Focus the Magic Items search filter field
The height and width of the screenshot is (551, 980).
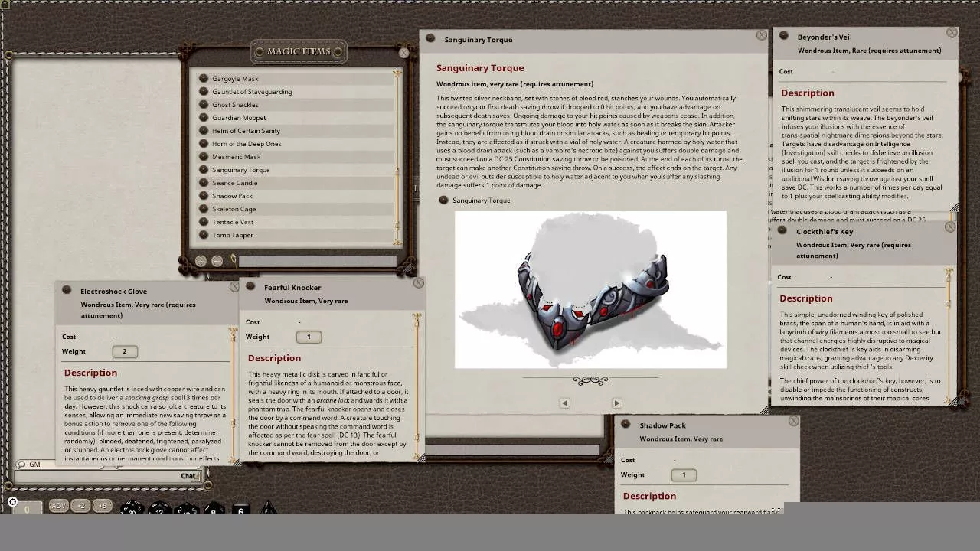(x=318, y=262)
